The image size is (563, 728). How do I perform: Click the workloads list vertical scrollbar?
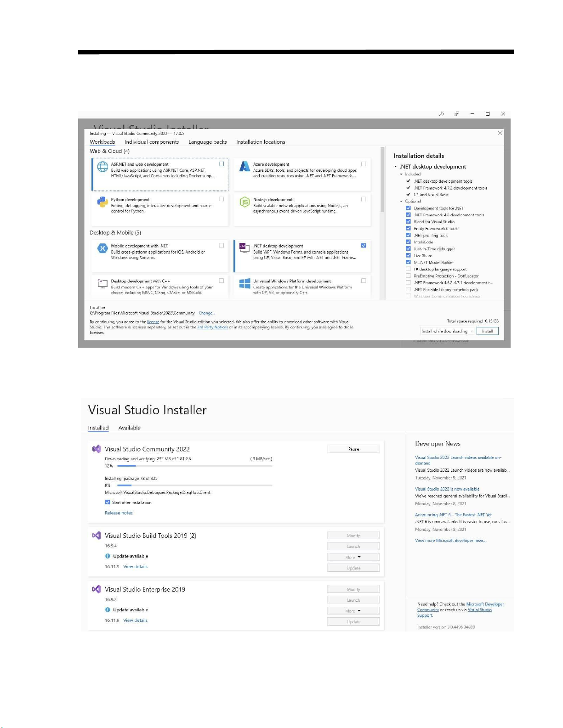tap(382, 184)
